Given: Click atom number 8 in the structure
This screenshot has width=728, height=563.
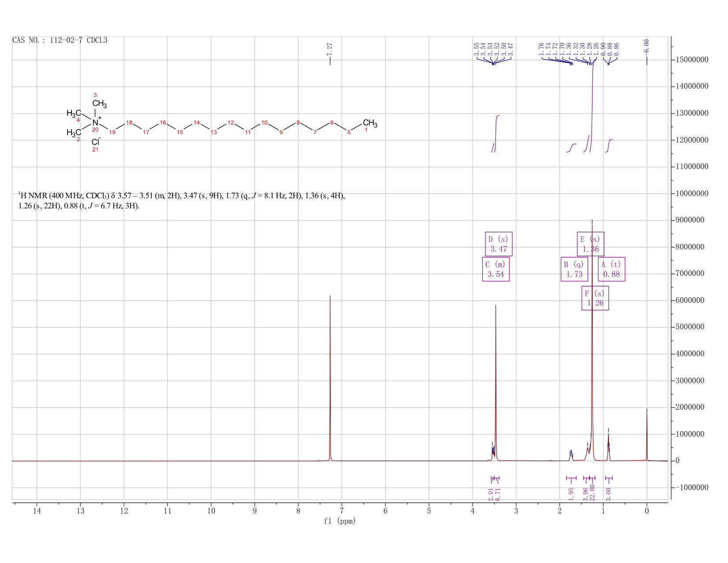Looking at the screenshot, I should (298, 122).
